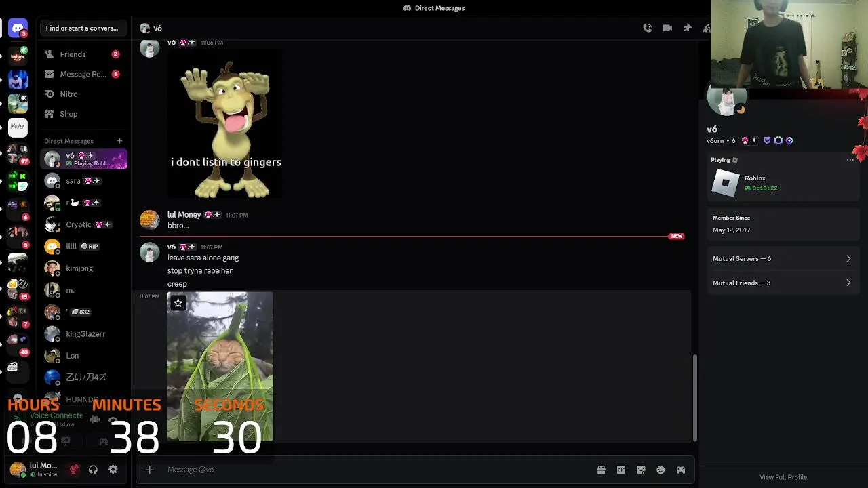The image size is (868, 488).
Task: Open attachment plus button in message bar
Action: (150, 470)
